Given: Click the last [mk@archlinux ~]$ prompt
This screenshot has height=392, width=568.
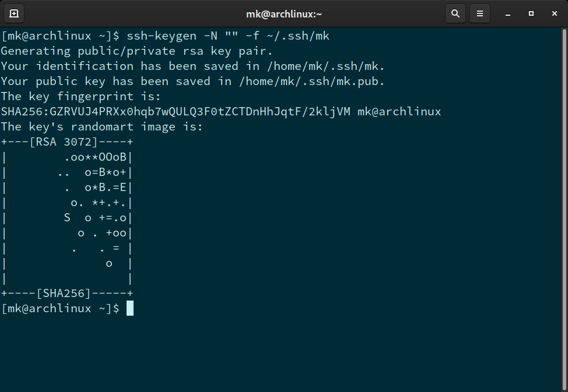Looking at the screenshot, I should 60,308.
